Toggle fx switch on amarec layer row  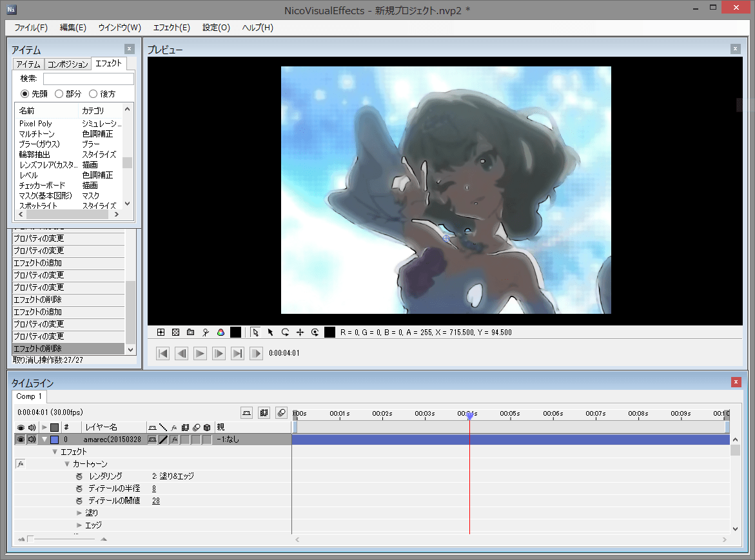174,439
